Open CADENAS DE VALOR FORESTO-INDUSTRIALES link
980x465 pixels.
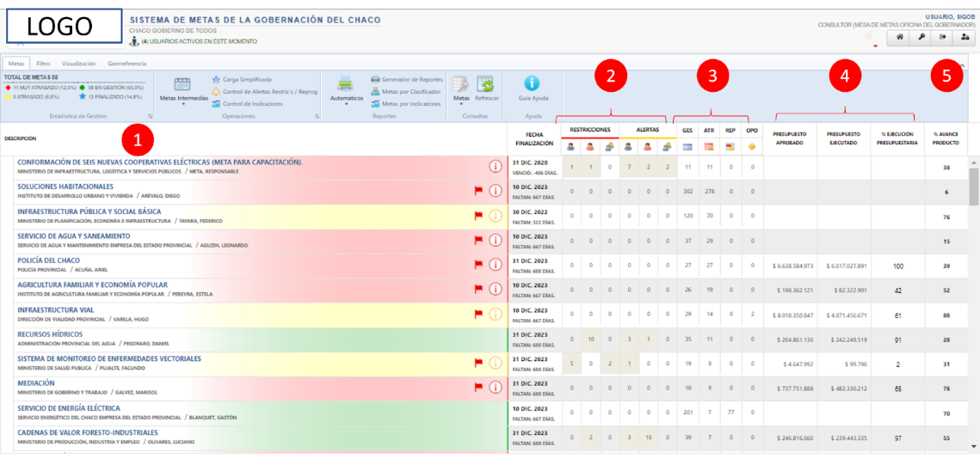click(x=88, y=432)
